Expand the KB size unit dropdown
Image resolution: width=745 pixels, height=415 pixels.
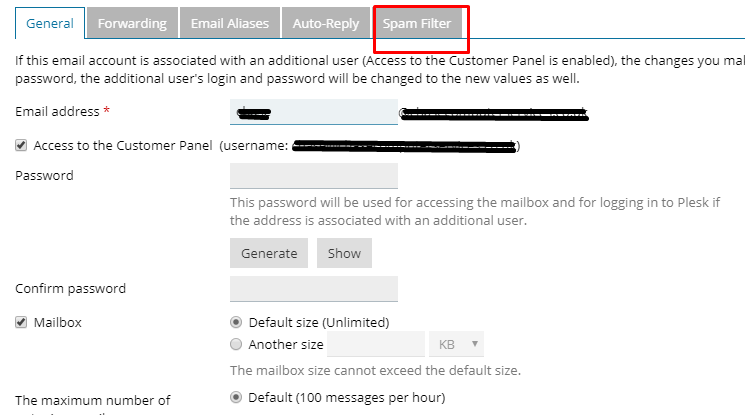pyautogui.click(x=457, y=345)
